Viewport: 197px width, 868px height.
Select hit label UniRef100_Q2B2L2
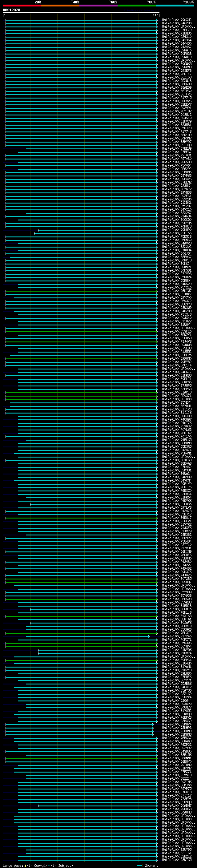(177, 857)
